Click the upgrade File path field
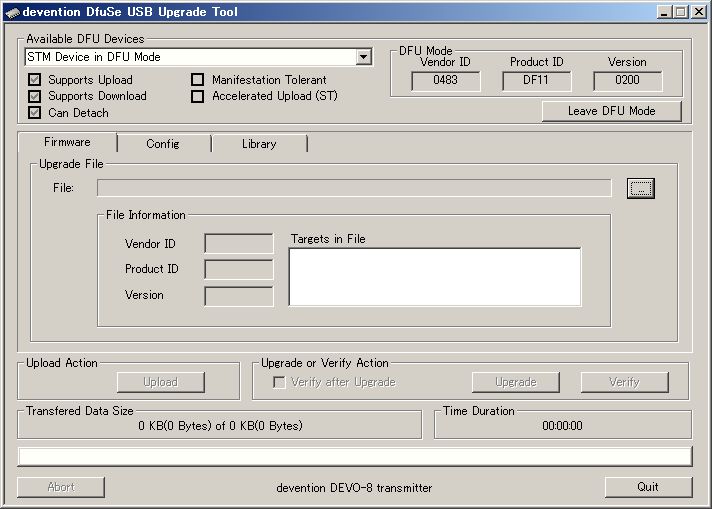The width and height of the screenshot is (712, 509). tap(354, 188)
